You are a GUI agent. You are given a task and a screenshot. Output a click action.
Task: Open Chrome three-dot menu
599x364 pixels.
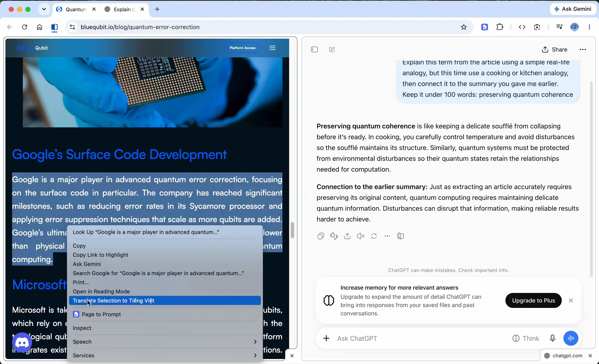tap(589, 27)
